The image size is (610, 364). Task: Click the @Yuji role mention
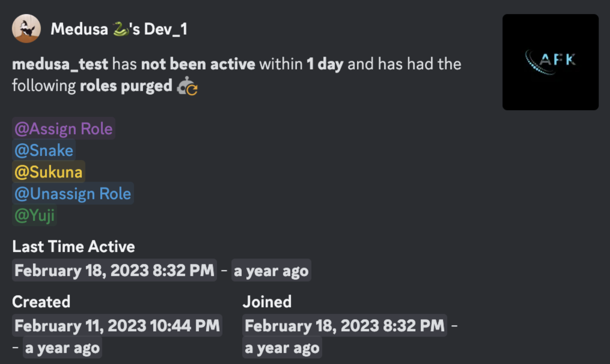tap(34, 215)
